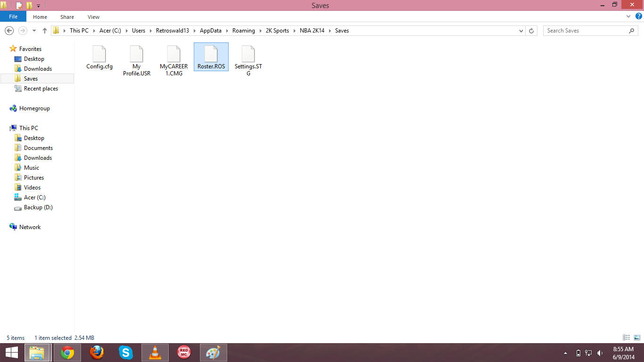Open the File menu

pos(13,16)
